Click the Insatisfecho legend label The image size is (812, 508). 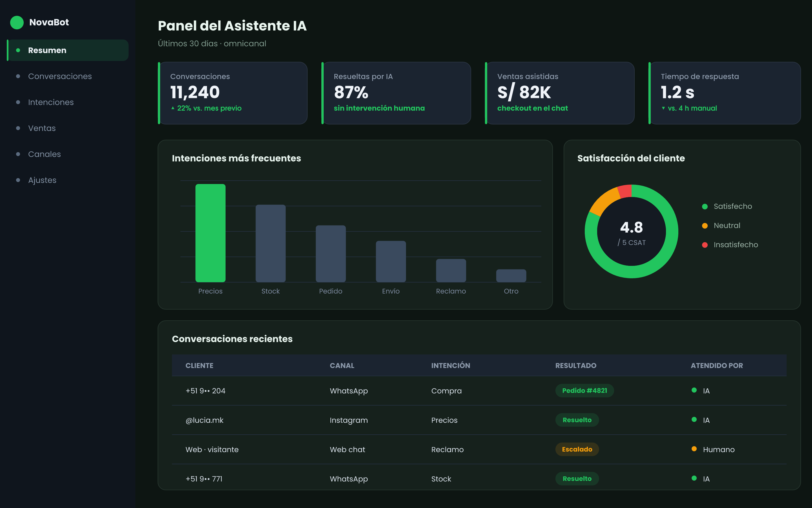tap(736, 245)
